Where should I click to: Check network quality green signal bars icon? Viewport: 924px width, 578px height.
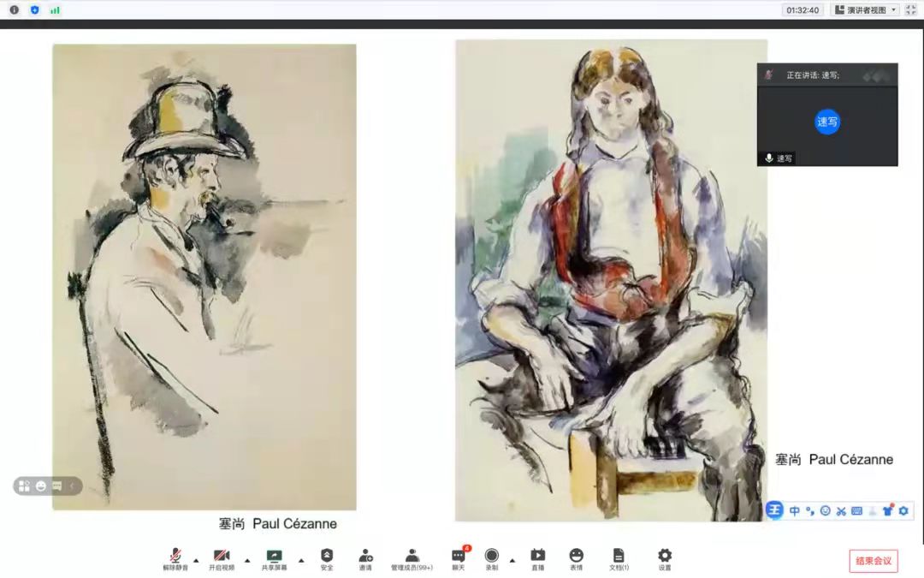(55, 10)
